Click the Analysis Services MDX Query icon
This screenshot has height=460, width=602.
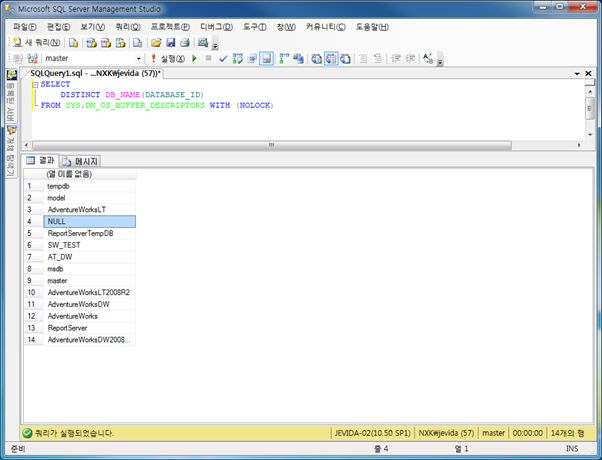91,43
